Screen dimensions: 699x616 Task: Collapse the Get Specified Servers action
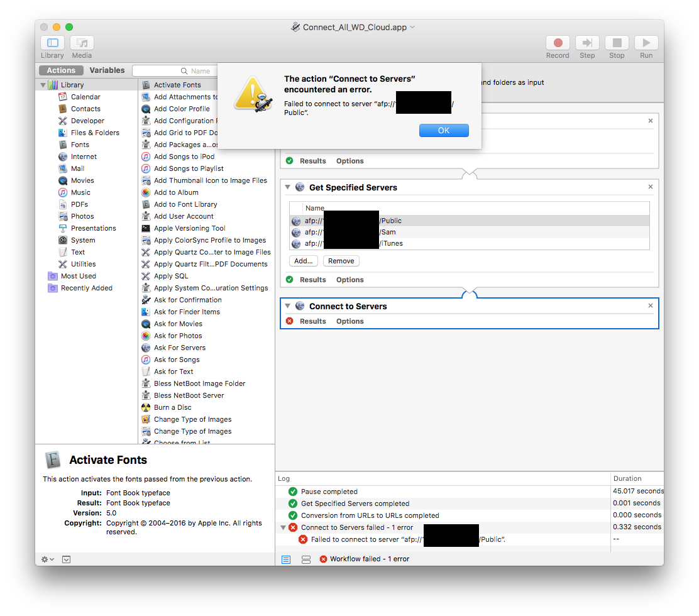tap(288, 187)
